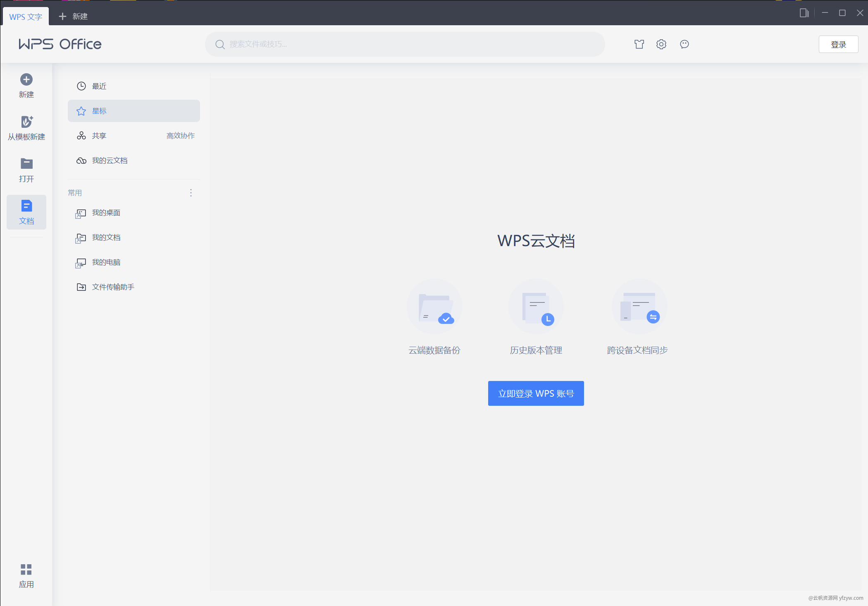Toggle the window layout icon in title bar

pyautogui.click(x=804, y=13)
